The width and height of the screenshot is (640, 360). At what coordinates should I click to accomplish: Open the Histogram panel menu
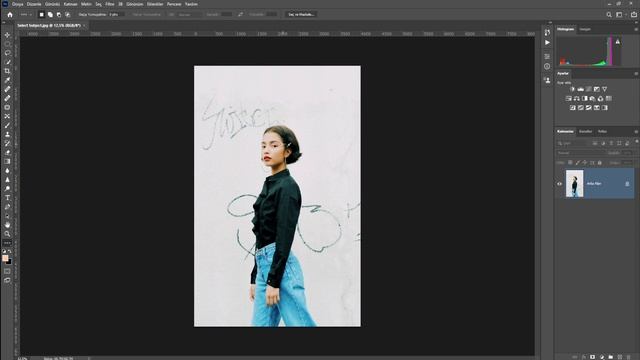(x=636, y=29)
